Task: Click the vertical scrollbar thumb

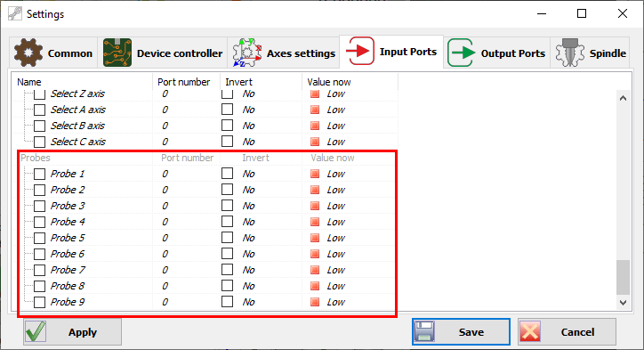Action: (x=623, y=277)
